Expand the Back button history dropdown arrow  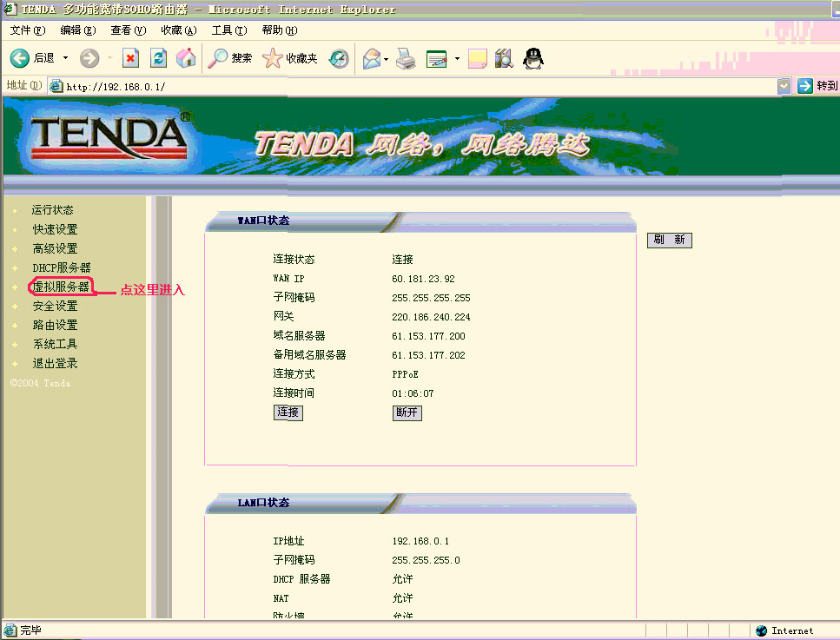[x=65, y=58]
